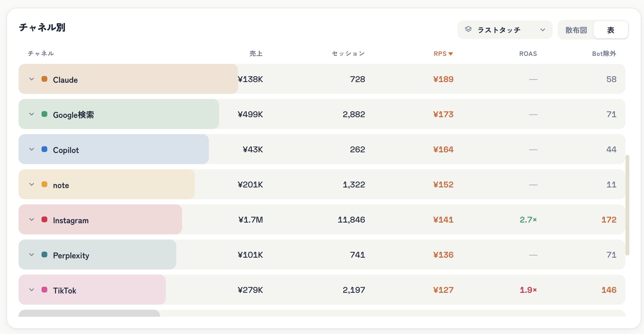644x334 pixels.
Task: Switch to 散布図 scatter plot view
Action: [x=576, y=30]
